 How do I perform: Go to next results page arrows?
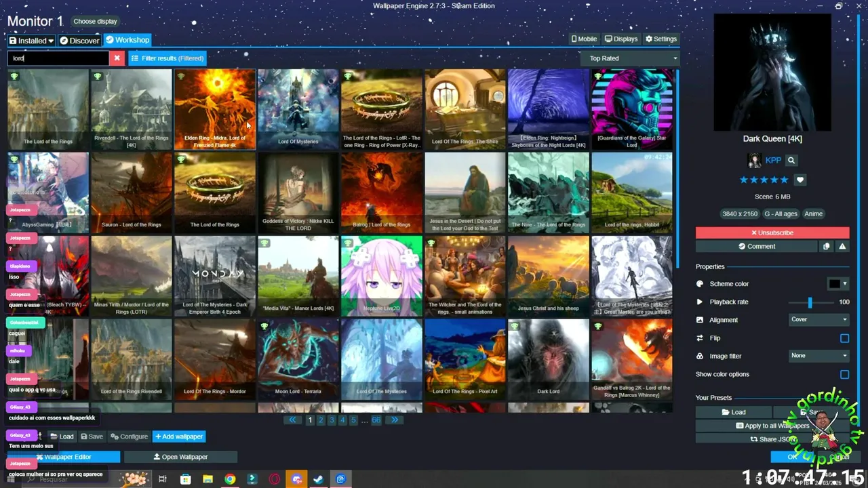coord(395,420)
